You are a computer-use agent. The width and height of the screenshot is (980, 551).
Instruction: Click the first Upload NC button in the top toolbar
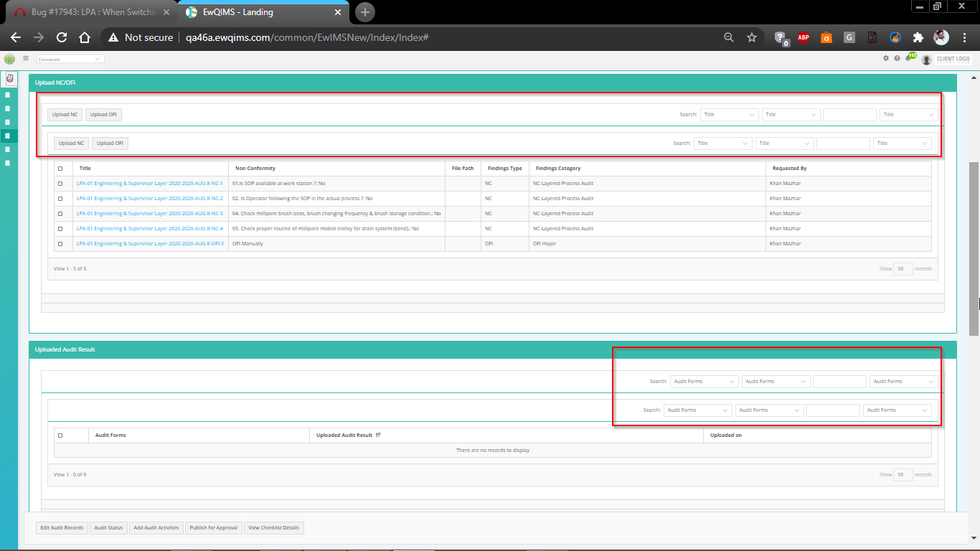tap(65, 114)
